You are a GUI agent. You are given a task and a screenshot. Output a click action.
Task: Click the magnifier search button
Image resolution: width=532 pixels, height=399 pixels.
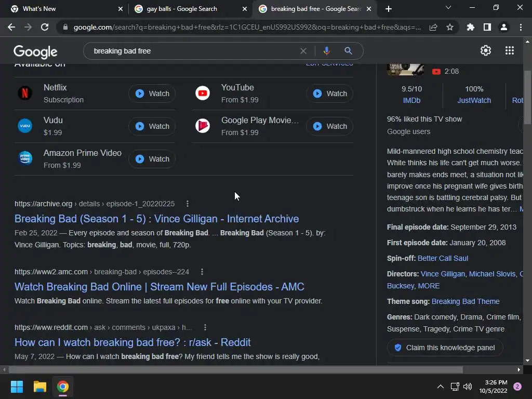click(x=348, y=51)
